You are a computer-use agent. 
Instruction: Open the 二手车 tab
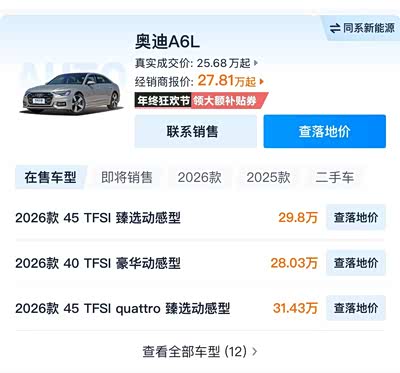334,177
